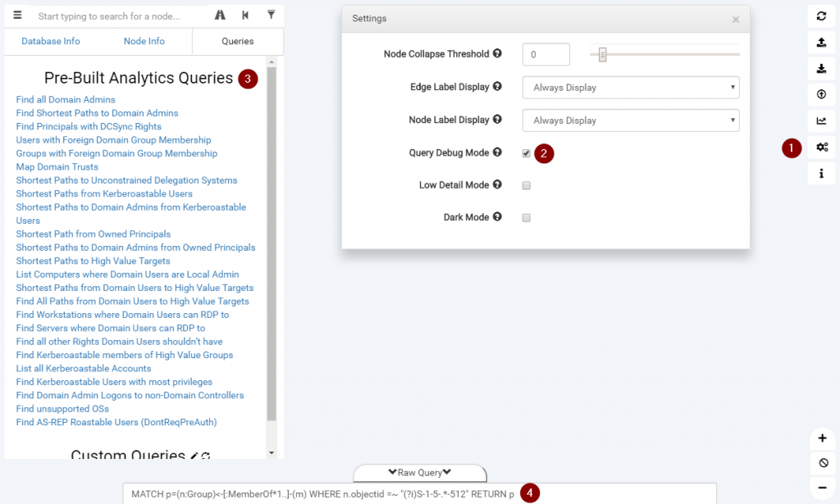Enable Dark Mode checkbox

click(526, 218)
